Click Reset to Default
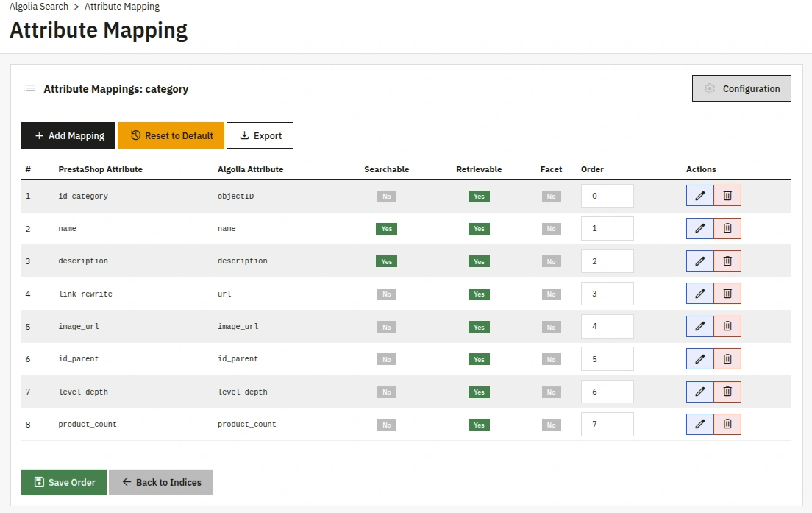 [x=171, y=135]
